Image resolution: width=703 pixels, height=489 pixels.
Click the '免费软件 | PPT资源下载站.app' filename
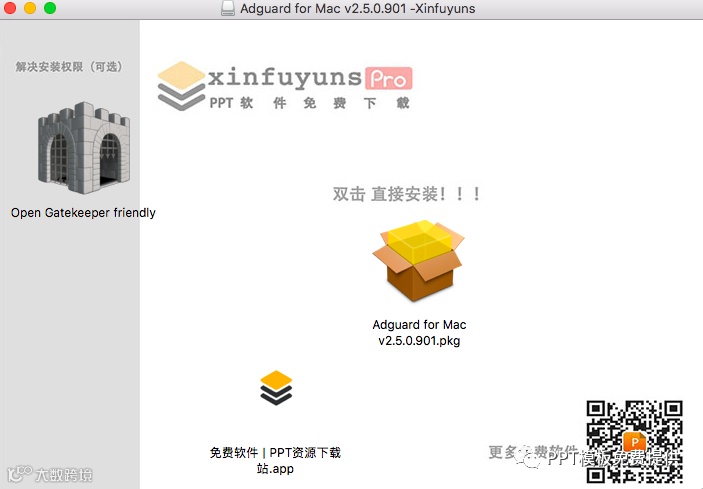[x=275, y=460]
